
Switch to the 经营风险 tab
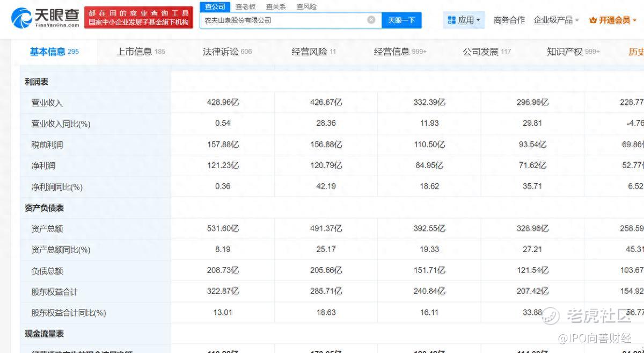pos(314,52)
